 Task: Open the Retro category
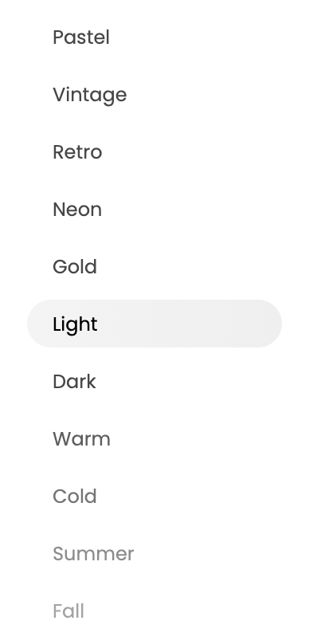[154, 152]
